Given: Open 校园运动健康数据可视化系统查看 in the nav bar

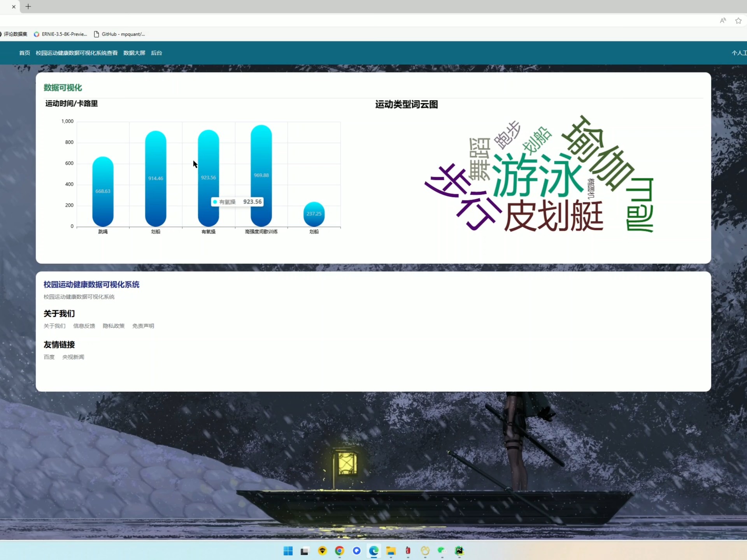Looking at the screenshot, I should (x=77, y=53).
